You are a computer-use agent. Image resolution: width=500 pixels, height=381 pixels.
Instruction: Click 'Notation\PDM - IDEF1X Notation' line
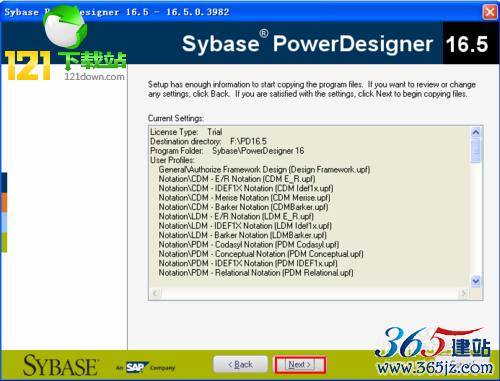coord(248,263)
